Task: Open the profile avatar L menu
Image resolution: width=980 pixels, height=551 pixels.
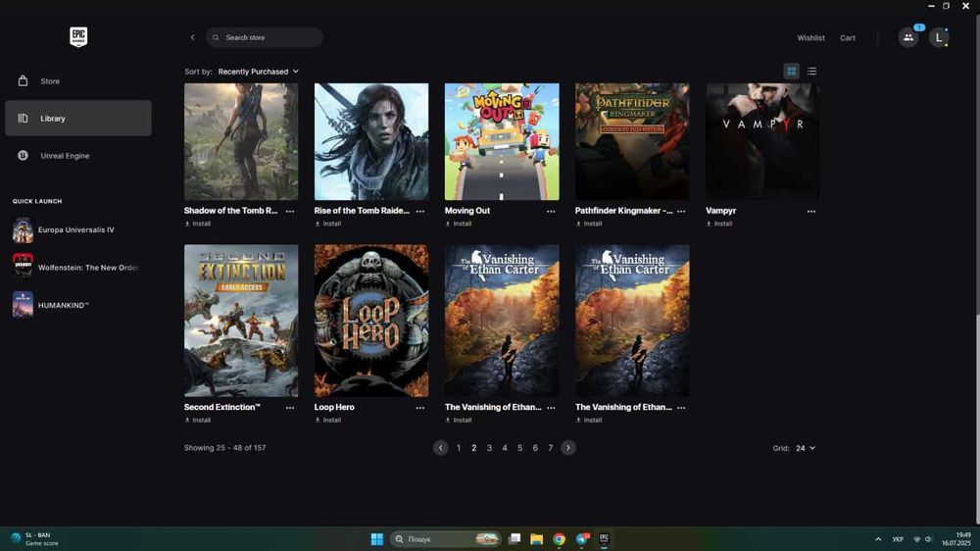Action: (938, 37)
